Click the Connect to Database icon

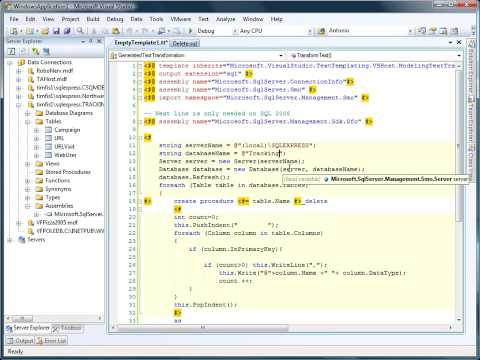36,51
